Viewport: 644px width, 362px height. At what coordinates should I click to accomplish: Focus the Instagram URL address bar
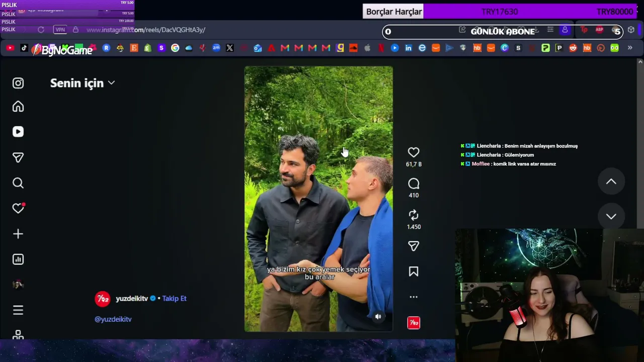(146, 30)
